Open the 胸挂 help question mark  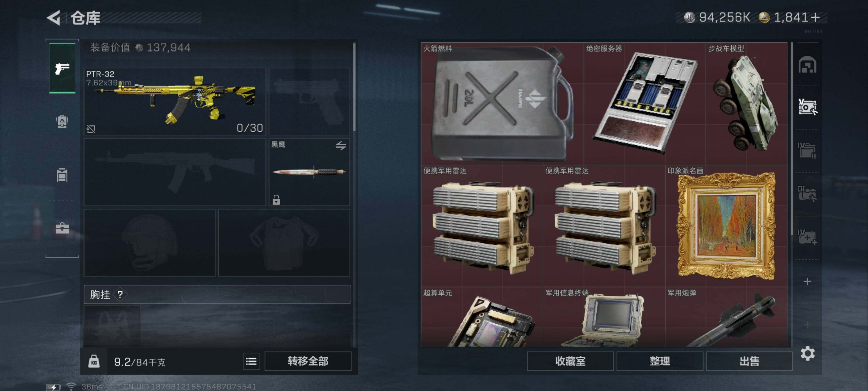coord(120,295)
